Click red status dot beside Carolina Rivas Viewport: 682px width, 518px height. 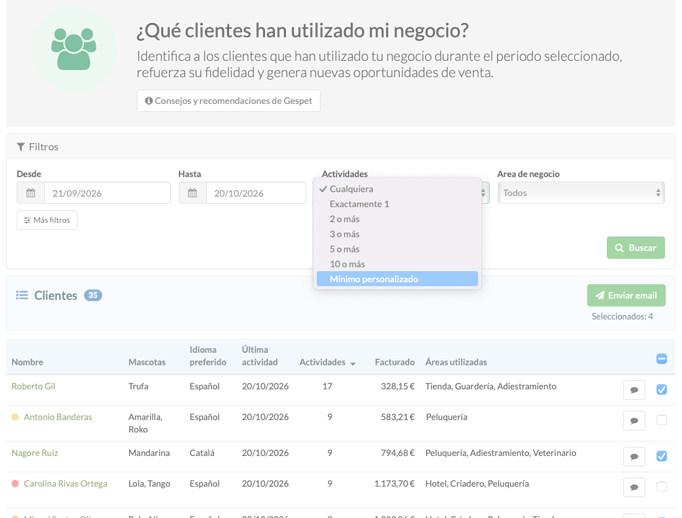pos(15,484)
